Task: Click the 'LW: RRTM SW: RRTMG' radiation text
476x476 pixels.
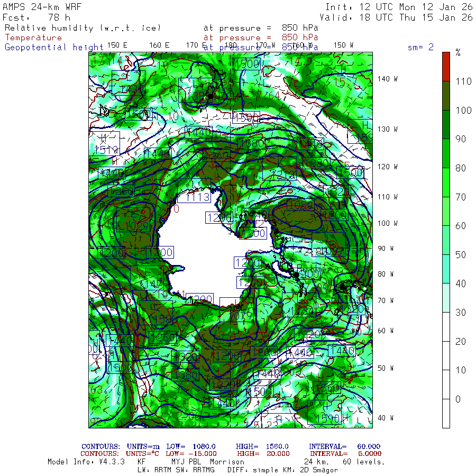Action: coord(176,470)
